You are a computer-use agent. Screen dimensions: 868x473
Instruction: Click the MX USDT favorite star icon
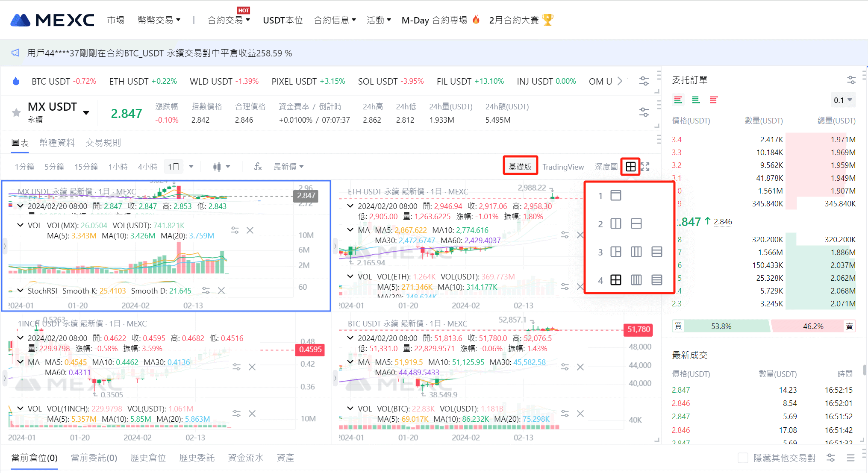coord(16,113)
